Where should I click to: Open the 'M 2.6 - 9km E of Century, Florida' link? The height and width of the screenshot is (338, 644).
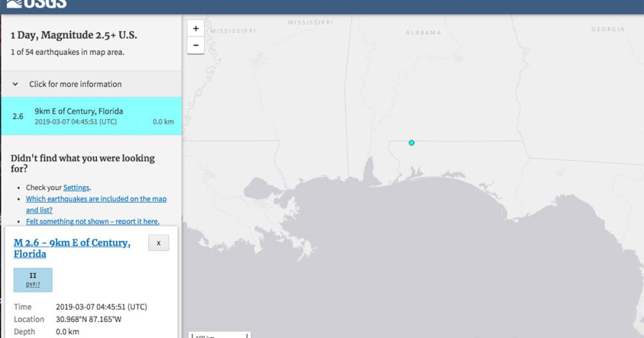[x=71, y=248]
